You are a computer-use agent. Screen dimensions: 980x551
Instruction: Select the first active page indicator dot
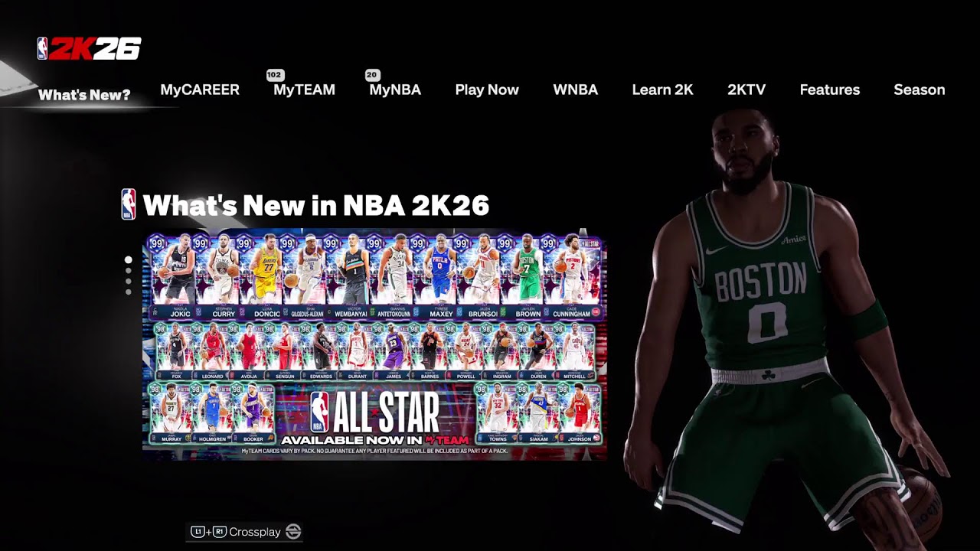(x=128, y=260)
